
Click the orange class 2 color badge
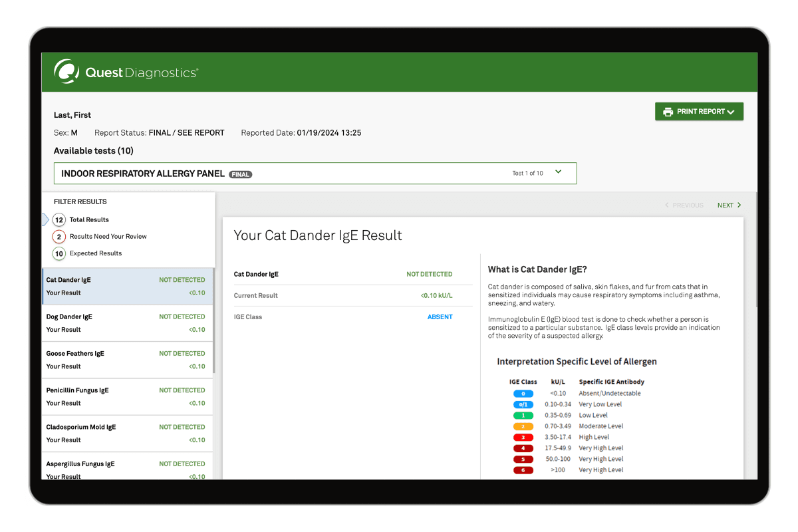[523, 426]
